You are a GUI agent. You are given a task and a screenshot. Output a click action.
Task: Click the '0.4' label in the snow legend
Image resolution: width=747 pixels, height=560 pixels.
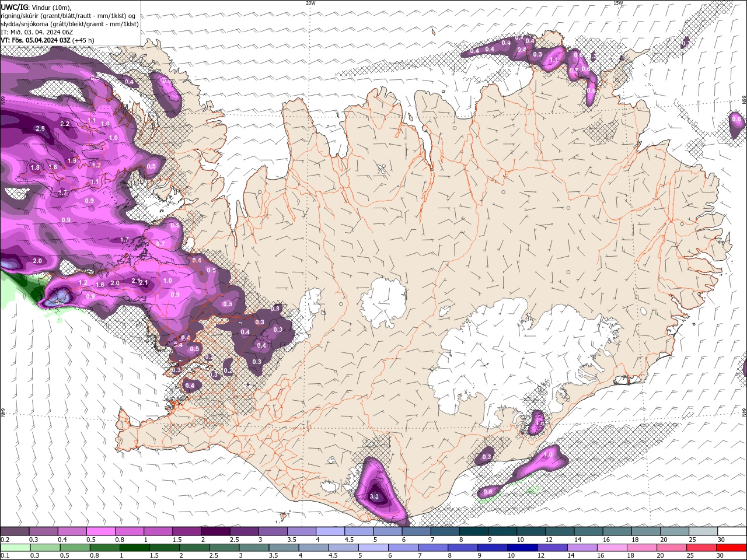pos(62,540)
